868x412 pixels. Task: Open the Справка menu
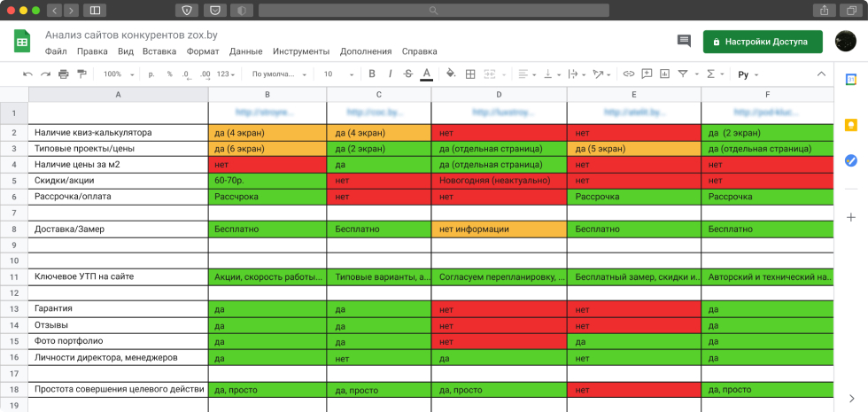click(419, 51)
